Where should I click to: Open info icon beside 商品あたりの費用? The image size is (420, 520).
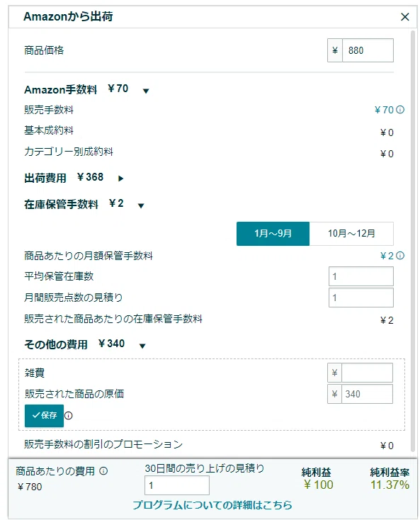103,471
